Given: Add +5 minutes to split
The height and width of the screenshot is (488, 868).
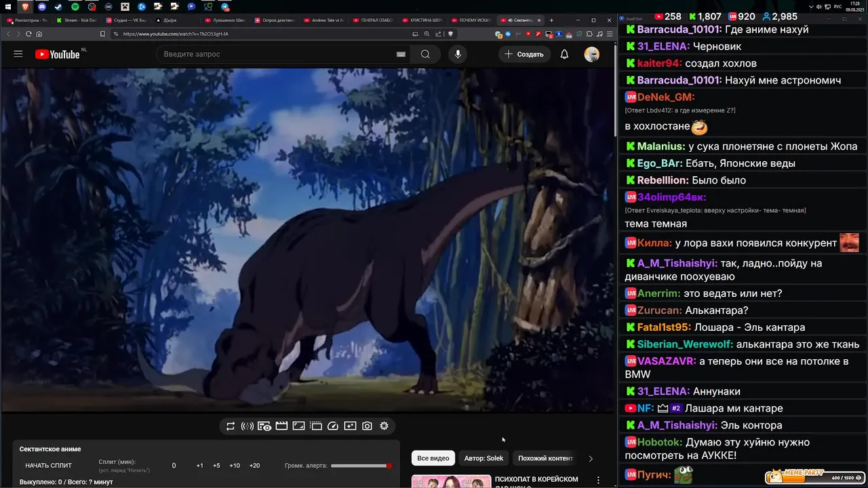Looking at the screenshot, I should [x=216, y=466].
